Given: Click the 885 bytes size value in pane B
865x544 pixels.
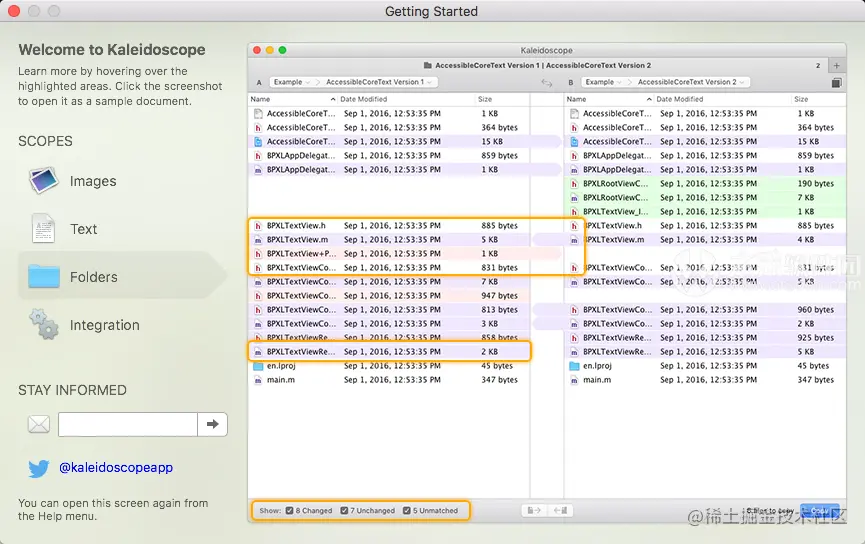Looking at the screenshot, I should pyautogui.click(x=815, y=226).
